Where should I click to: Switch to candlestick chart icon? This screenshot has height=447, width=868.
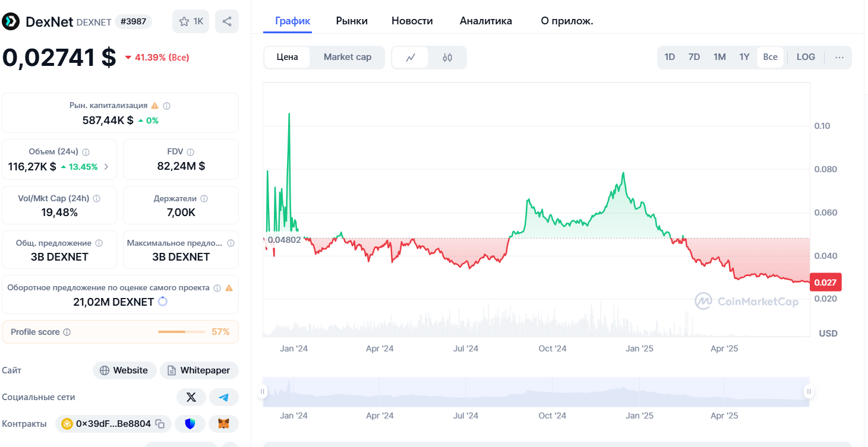(x=447, y=58)
